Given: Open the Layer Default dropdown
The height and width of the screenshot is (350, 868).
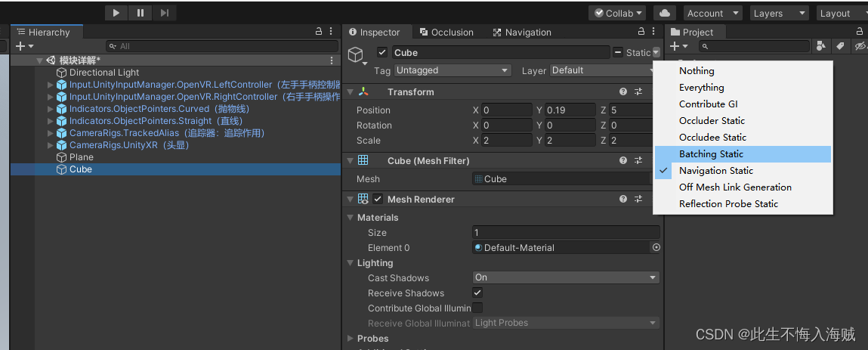Looking at the screenshot, I should coord(604,70).
